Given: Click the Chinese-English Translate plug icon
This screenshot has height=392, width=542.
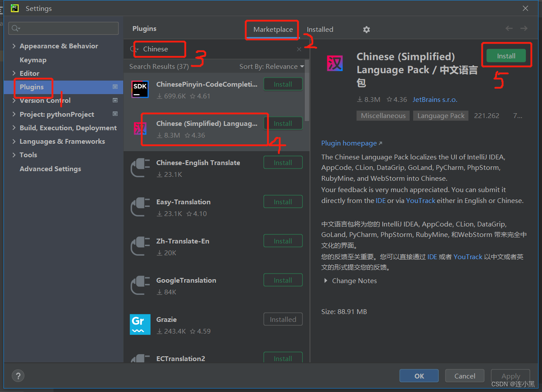Looking at the screenshot, I should (140, 168).
